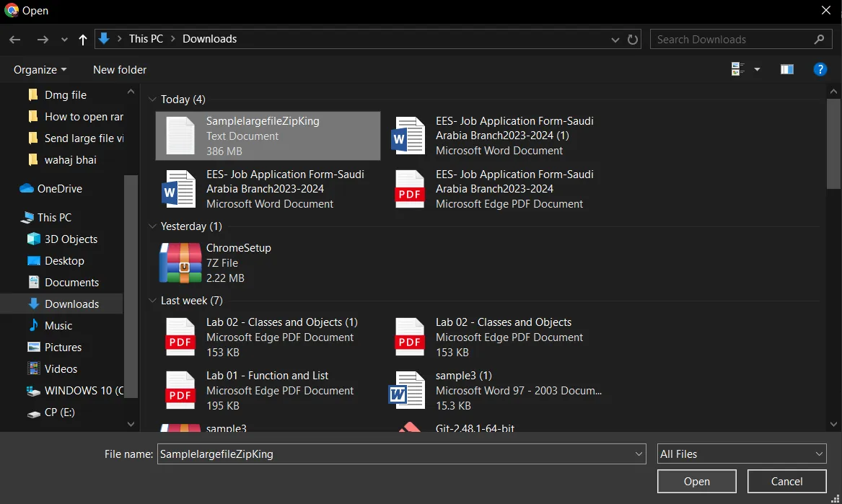Collapse the Last week (7) group
842x504 pixels.
[x=152, y=301]
